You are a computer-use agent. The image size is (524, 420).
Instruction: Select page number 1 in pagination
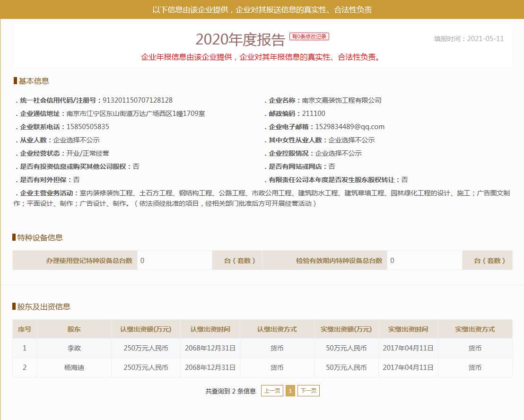pyautogui.click(x=290, y=391)
